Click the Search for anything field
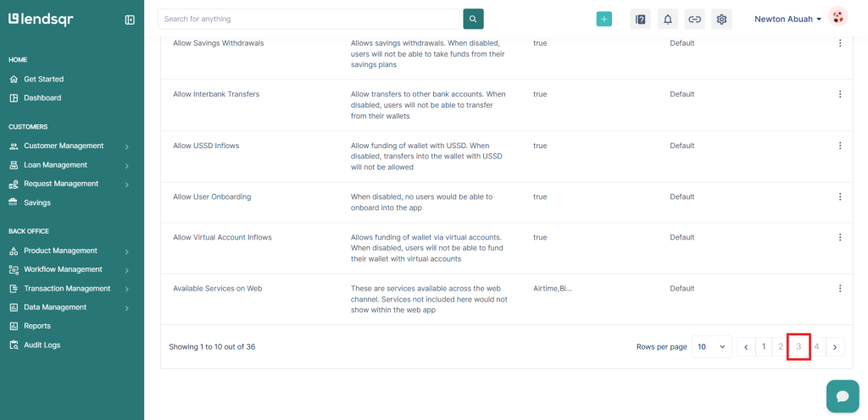 (x=309, y=19)
